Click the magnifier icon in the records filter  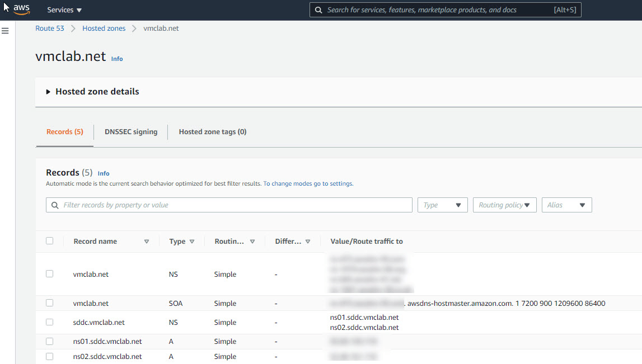pyautogui.click(x=55, y=205)
